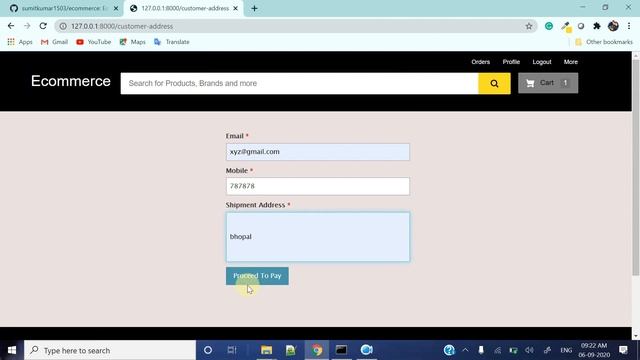Click into the Email field
This screenshot has width=640, height=360.
[x=318, y=152]
